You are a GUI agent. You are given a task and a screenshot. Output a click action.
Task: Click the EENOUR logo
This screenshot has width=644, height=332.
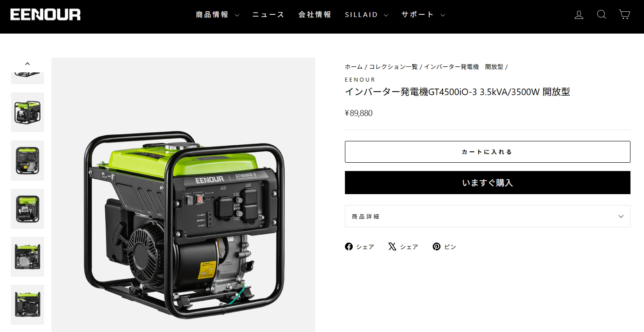coord(45,15)
